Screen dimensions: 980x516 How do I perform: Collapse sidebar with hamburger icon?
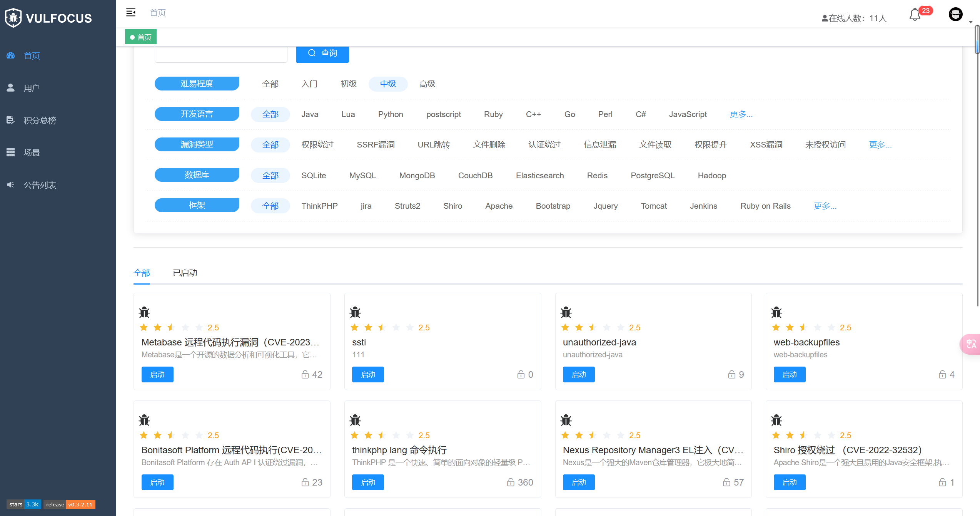tap(131, 13)
